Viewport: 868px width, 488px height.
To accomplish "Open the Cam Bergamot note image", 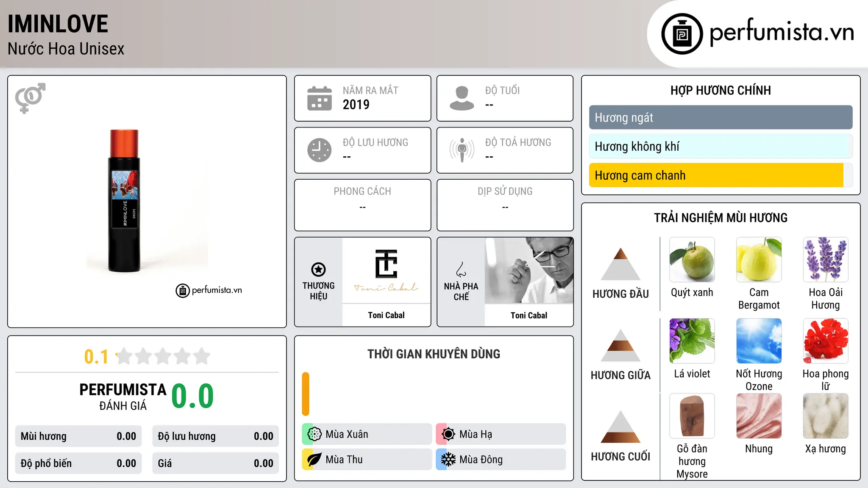I will (x=759, y=260).
